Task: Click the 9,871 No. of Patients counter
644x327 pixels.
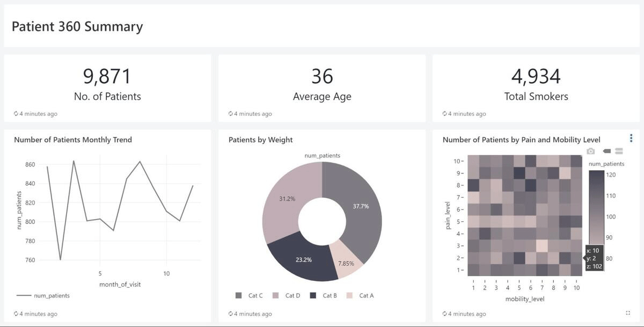Action: point(107,77)
